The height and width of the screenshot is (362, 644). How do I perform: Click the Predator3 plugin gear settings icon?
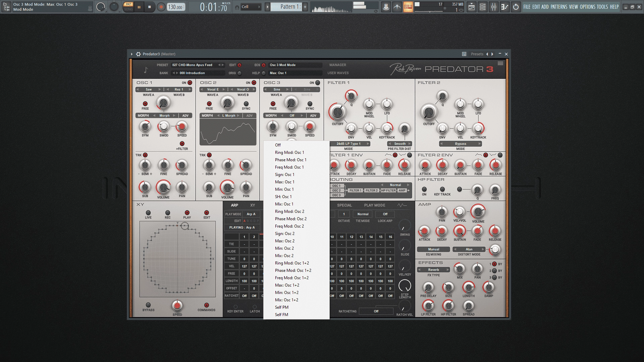[138, 54]
